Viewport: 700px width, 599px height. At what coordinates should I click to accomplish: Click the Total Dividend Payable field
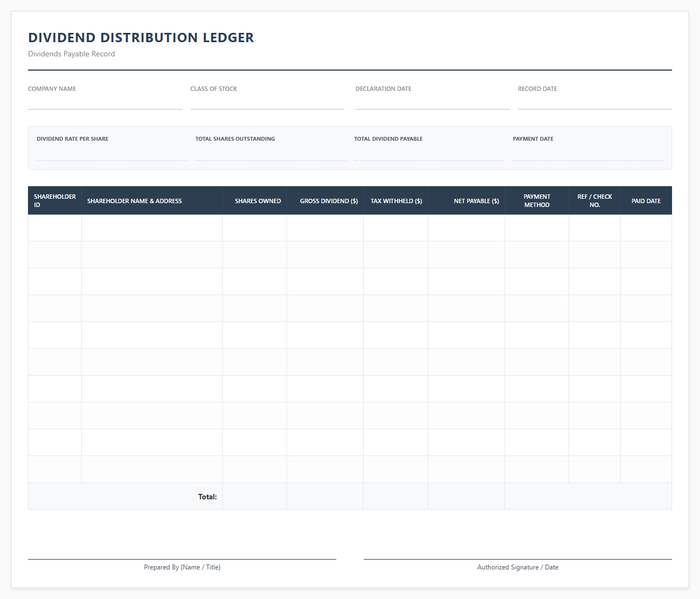click(429, 153)
